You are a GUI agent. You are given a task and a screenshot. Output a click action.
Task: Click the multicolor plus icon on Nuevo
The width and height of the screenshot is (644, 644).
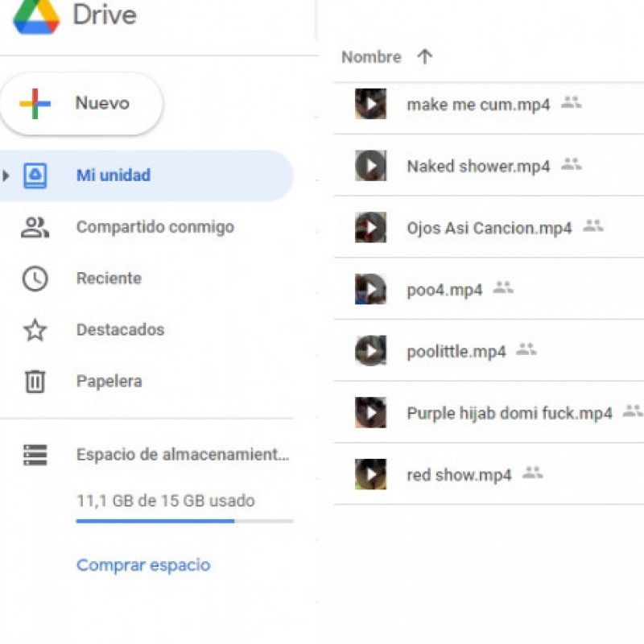tap(33, 103)
